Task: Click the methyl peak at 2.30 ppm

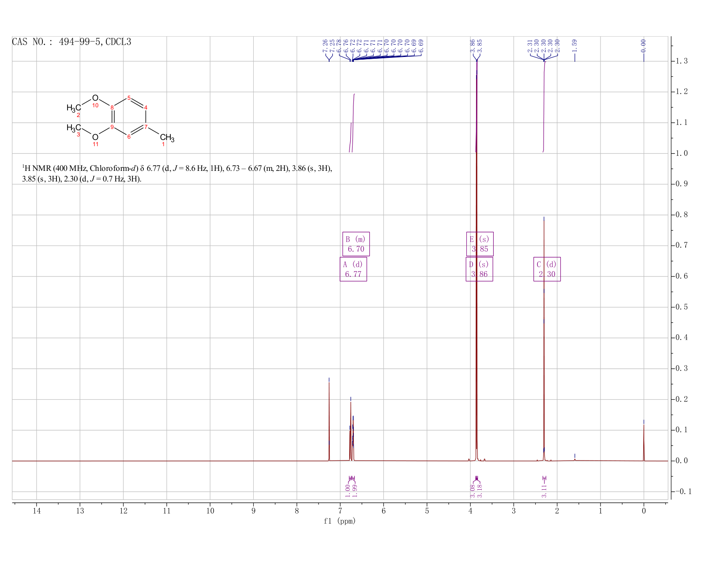Action: pos(544,340)
